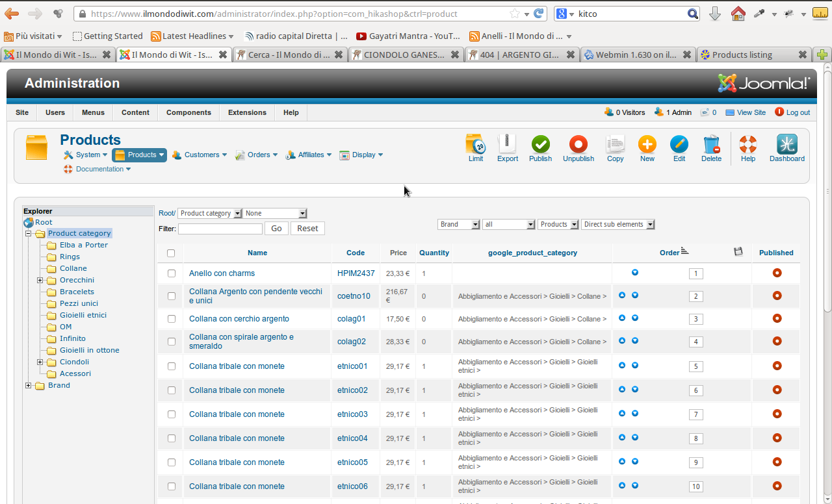Click the Publish toolbar icon
The image size is (832, 504).
[x=540, y=145]
